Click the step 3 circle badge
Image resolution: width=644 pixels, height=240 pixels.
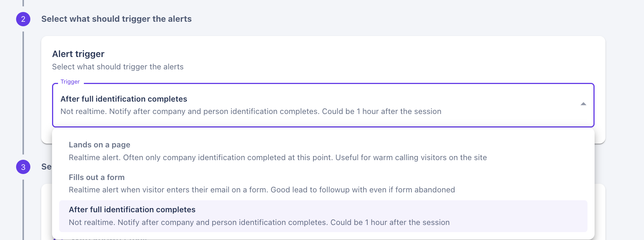coord(23,167)
